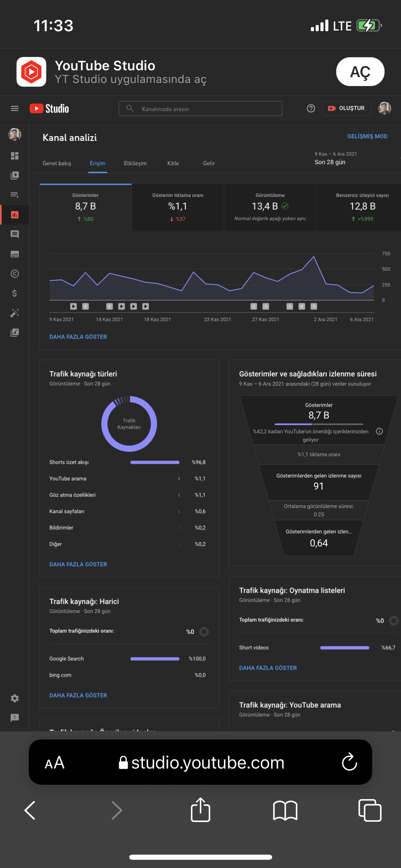Click the Göz atma özellikleri row

(127, 495)
